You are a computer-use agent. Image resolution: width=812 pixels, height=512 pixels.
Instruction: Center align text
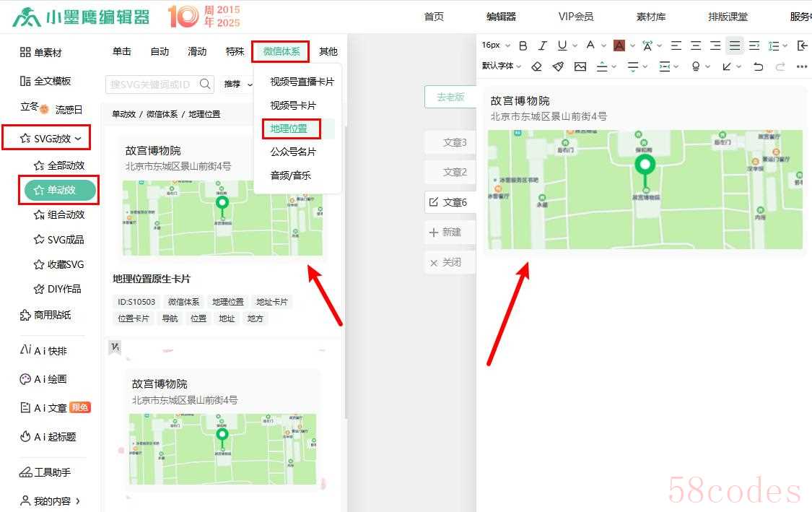[696, 45]
